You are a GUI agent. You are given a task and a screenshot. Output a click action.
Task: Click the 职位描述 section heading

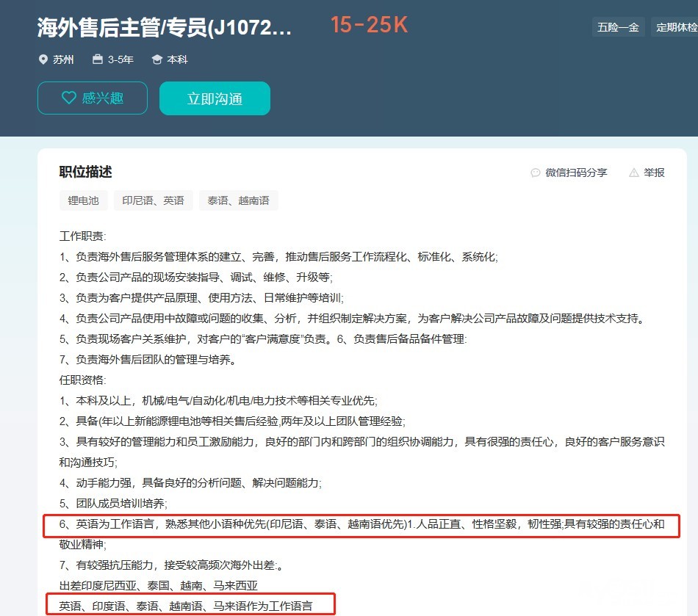click(86, 172)
